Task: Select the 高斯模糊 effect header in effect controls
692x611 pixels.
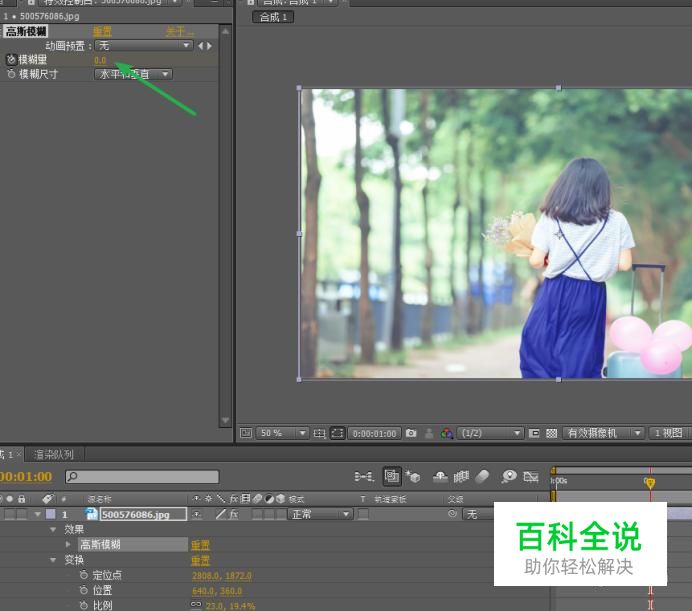Action: click(26, 31)
